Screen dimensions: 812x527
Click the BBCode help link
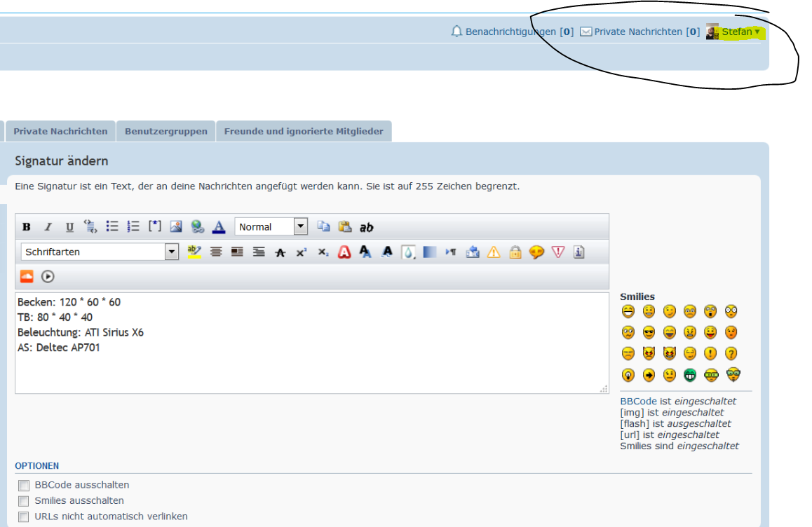pos(638,402)
